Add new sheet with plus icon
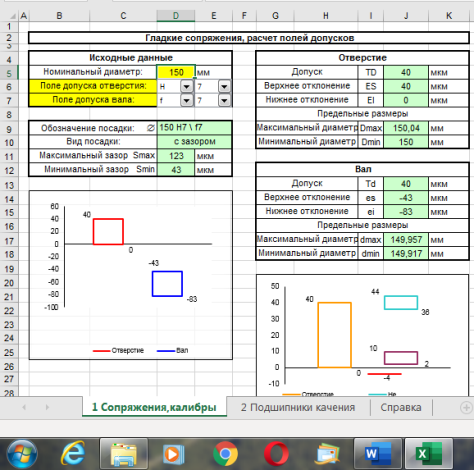The height and width of the screenshot is (470, 475). [x=466, y=407]
